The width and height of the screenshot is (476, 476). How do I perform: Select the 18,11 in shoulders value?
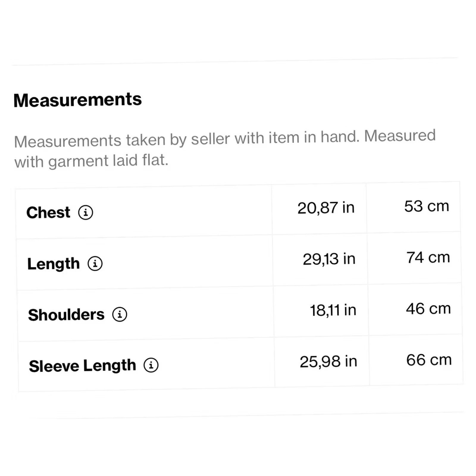click(x=333, y=310)
